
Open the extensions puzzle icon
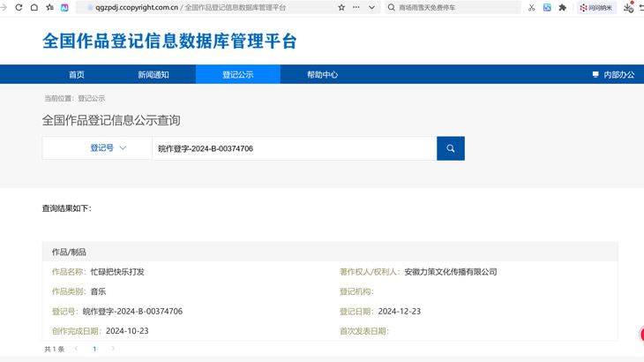[563, 7]
